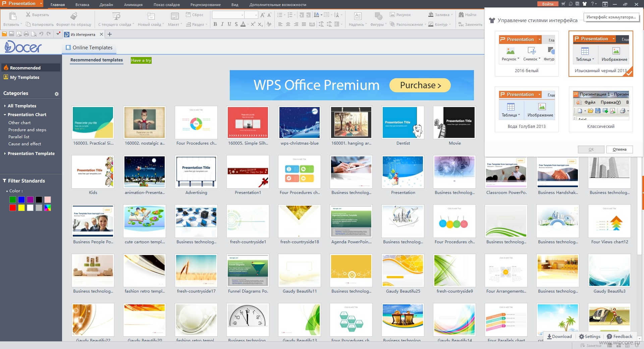Filter templates by yellow color swatch
Screen dimensions: 644x349
(x=21, y=208)
